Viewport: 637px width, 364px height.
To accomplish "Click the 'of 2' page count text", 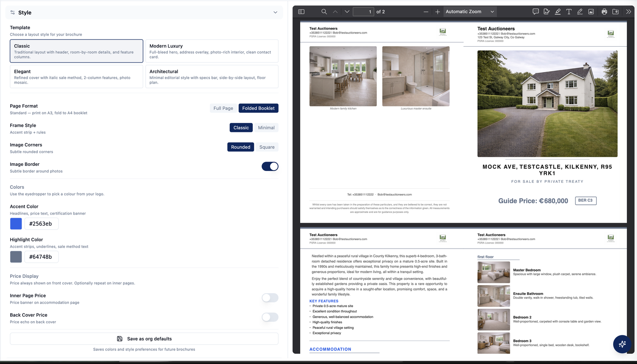I will pos(381,12).
